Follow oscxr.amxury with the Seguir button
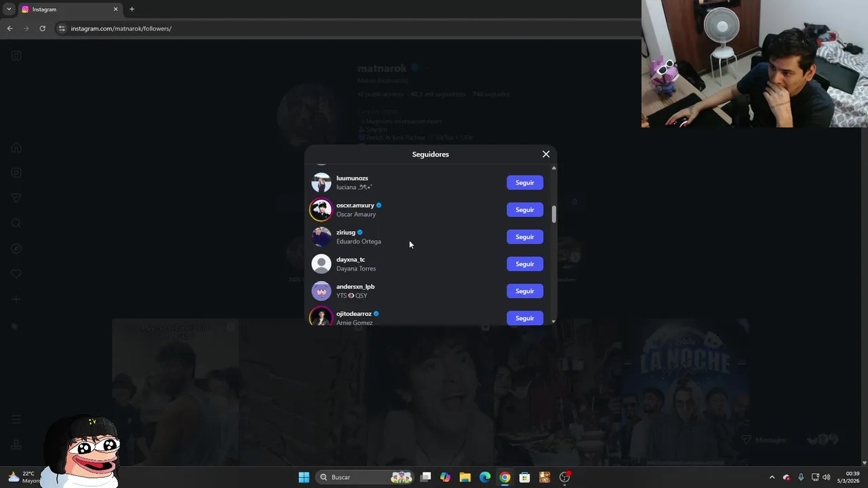The height and width of the screenshot is (488, 868). [525, 209]
